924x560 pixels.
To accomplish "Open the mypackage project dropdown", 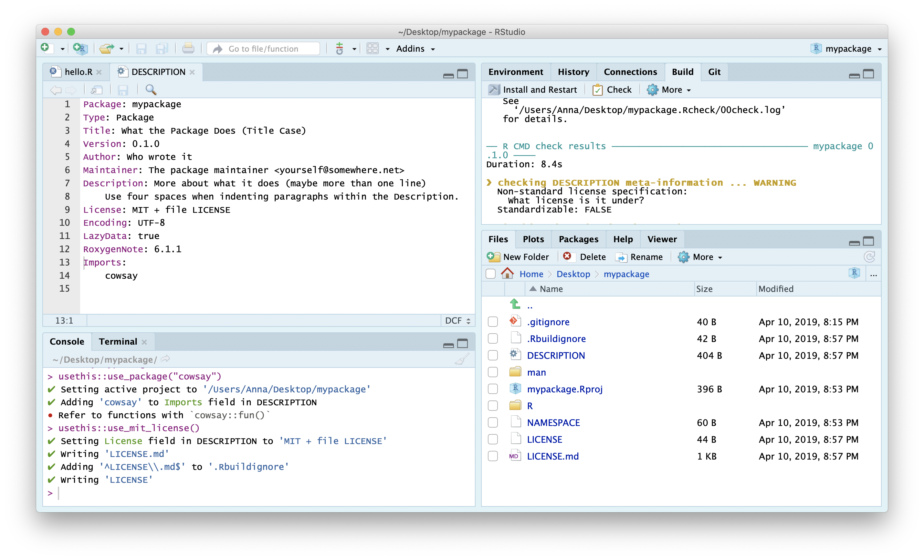I will 845,49.
